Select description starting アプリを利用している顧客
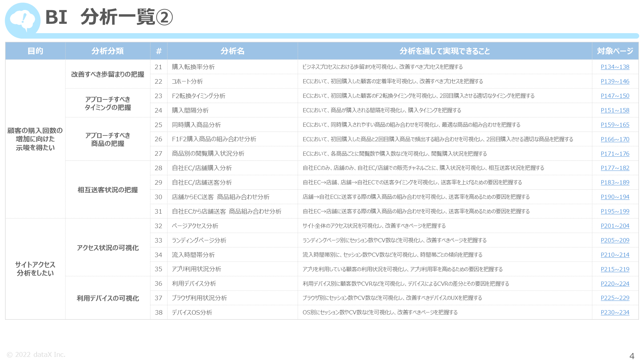644x362 pixels. (x=402, y=269)
